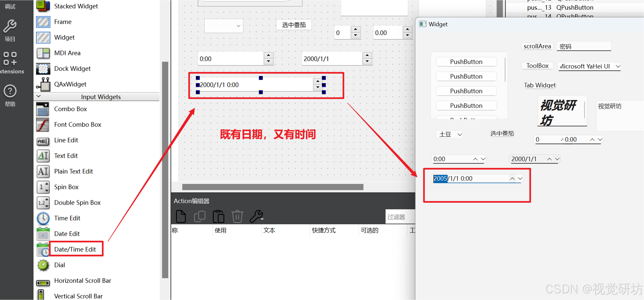Pick the Font Combo Box widget icon

43,125
